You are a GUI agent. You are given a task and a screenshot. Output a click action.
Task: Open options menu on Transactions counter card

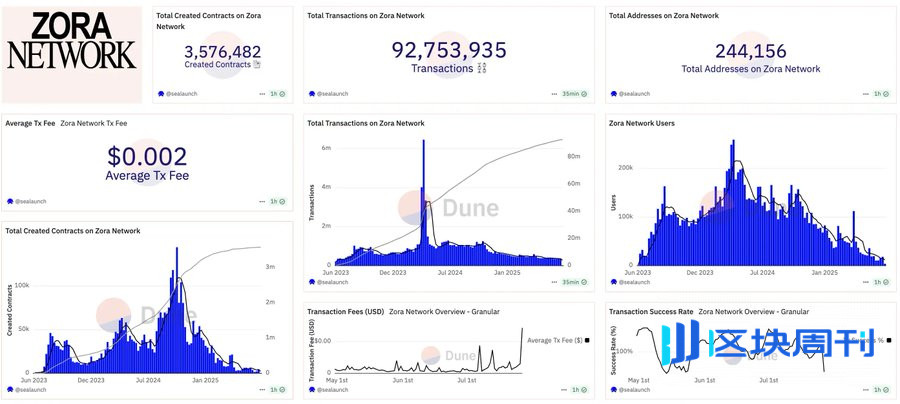pos(554,94)
